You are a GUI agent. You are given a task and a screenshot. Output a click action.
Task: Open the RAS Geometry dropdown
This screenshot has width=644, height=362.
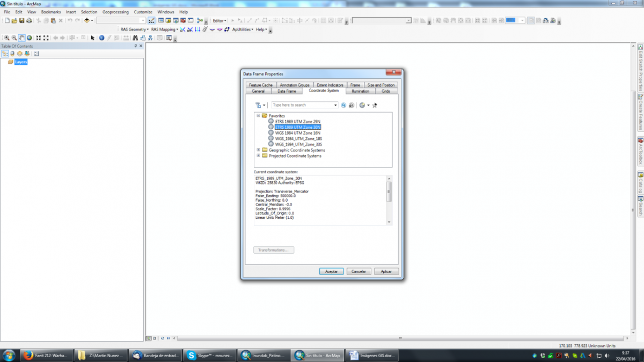[x=134, y=29]
